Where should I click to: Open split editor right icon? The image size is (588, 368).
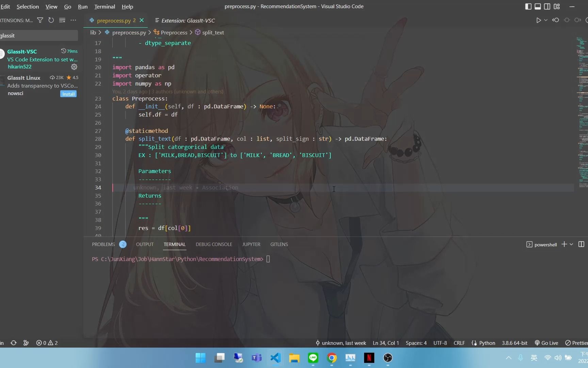tap(581, 244)
